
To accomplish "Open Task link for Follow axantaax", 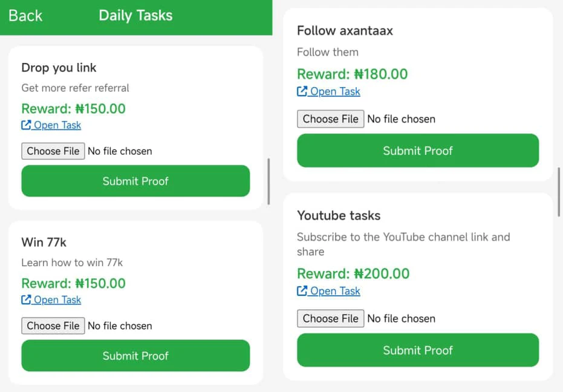I will click(335, 91).
